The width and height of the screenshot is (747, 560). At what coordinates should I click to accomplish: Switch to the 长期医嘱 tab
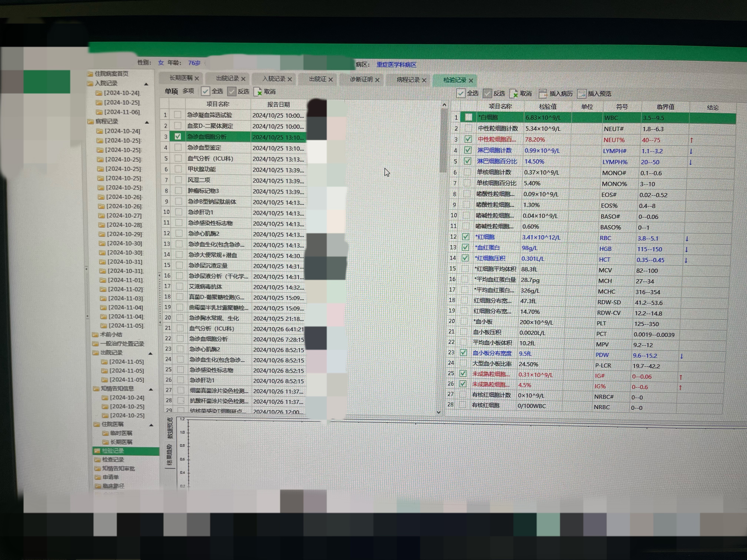pos(181,78)
